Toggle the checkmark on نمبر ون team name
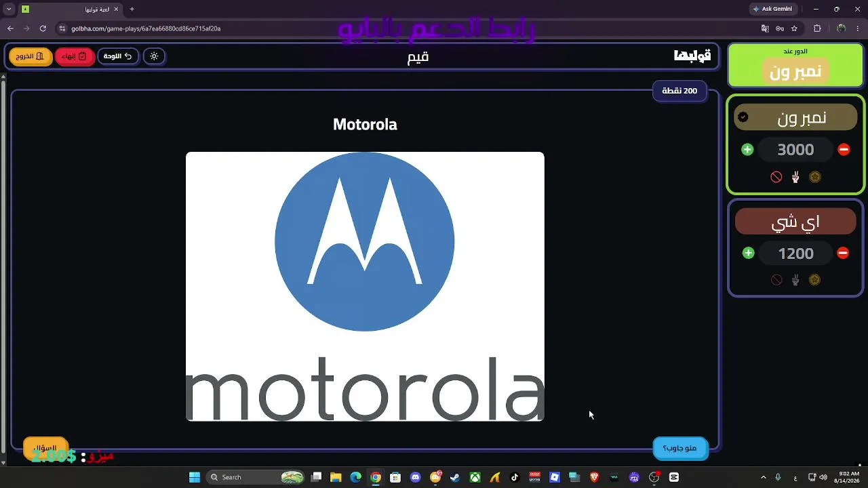 tap(743, 117)
